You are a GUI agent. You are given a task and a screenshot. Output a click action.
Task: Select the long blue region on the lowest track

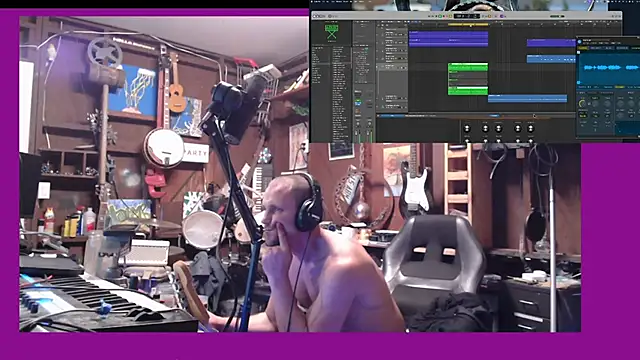[527, 98]
